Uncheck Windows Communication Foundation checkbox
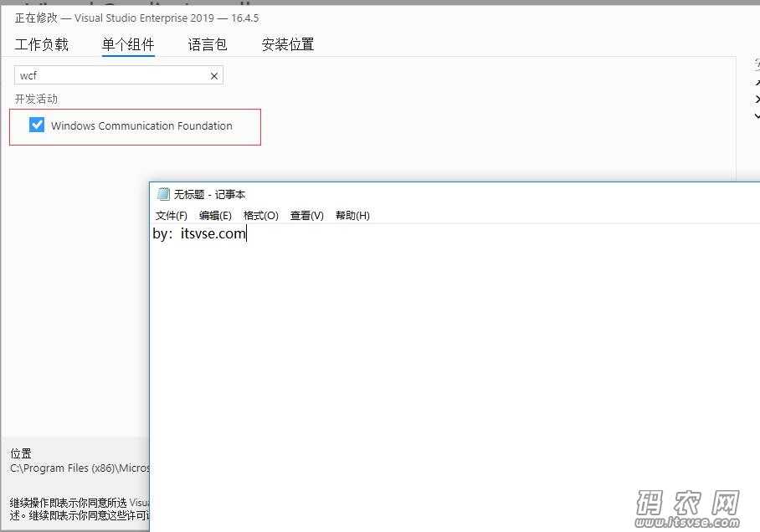This screenshot has height=532, width=760. (x=37, y=125)
